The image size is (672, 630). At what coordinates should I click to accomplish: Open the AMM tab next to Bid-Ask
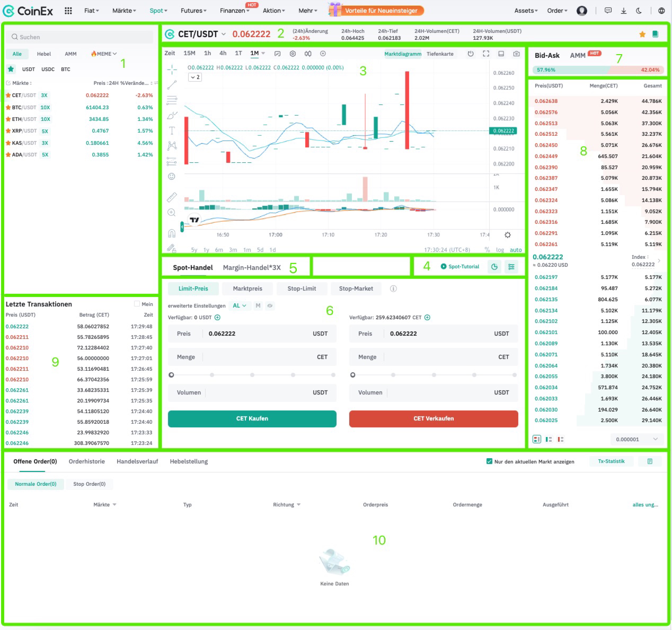click(578, 55)
